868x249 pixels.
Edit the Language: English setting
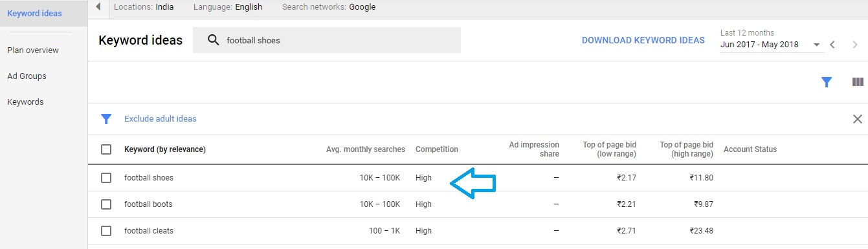pos(228,7)
